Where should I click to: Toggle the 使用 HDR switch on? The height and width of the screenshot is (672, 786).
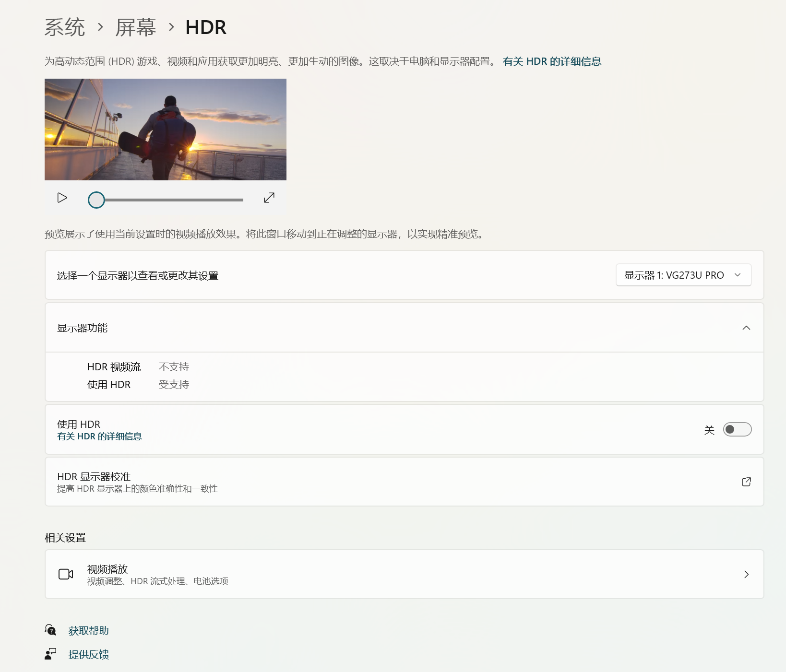coord(737,429)
